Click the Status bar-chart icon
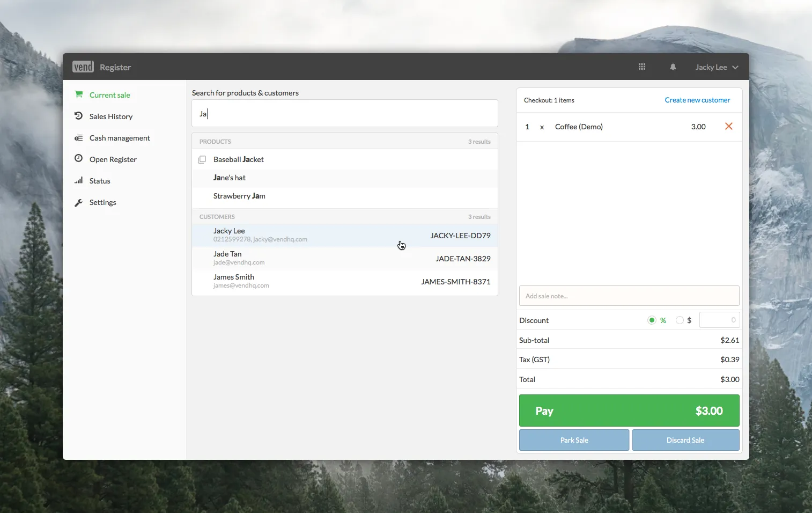Image resolution: width=812 pixels, height=513 pixels. [79, 180]
